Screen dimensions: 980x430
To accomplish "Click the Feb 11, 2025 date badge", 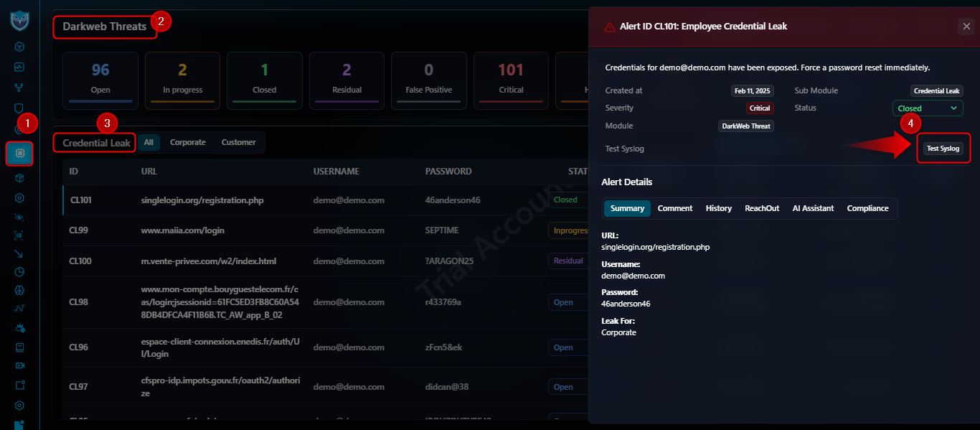I will (753, 91).
